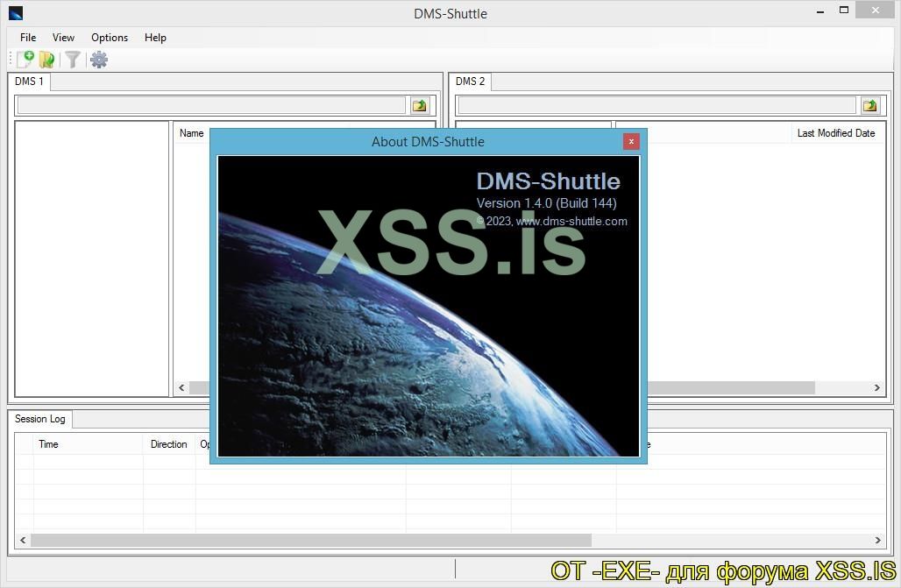Click the left scroll arrow in DMS 1 list
This screenshot has height=588, width=901.
pyautogui.click(x=181, y=388)
